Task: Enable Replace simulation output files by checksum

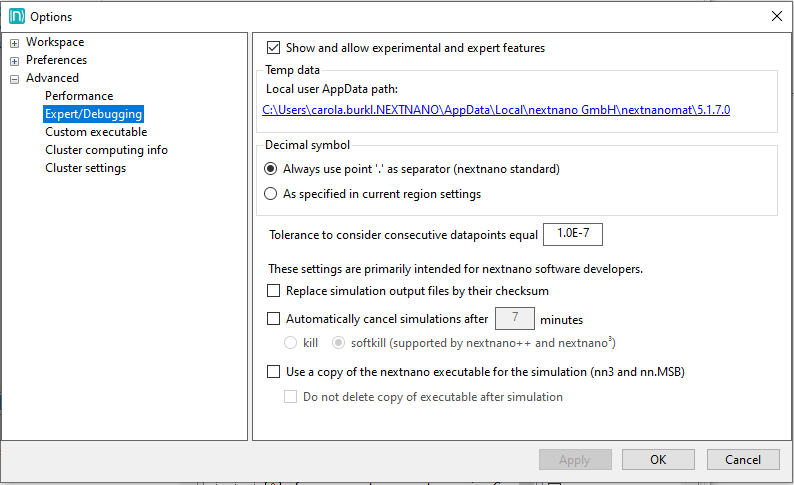Action: (x=274, y=291)
